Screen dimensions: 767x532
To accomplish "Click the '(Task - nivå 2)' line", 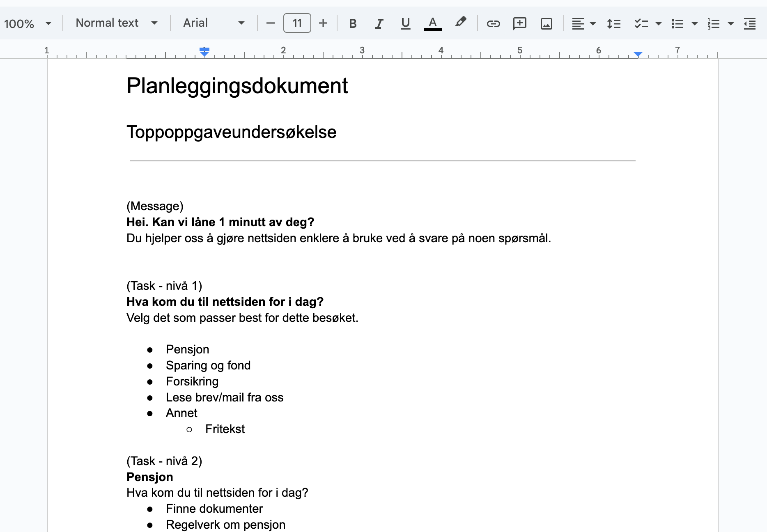I will pyautogui.click(x=164, y=461).
